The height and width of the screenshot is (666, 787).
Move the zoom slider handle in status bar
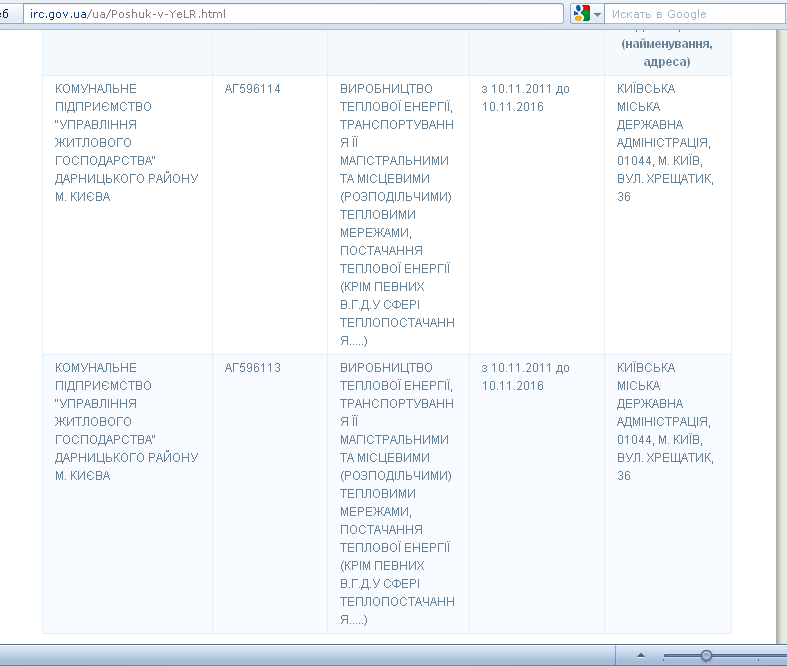pyautogui.click(x=706, y=655)
